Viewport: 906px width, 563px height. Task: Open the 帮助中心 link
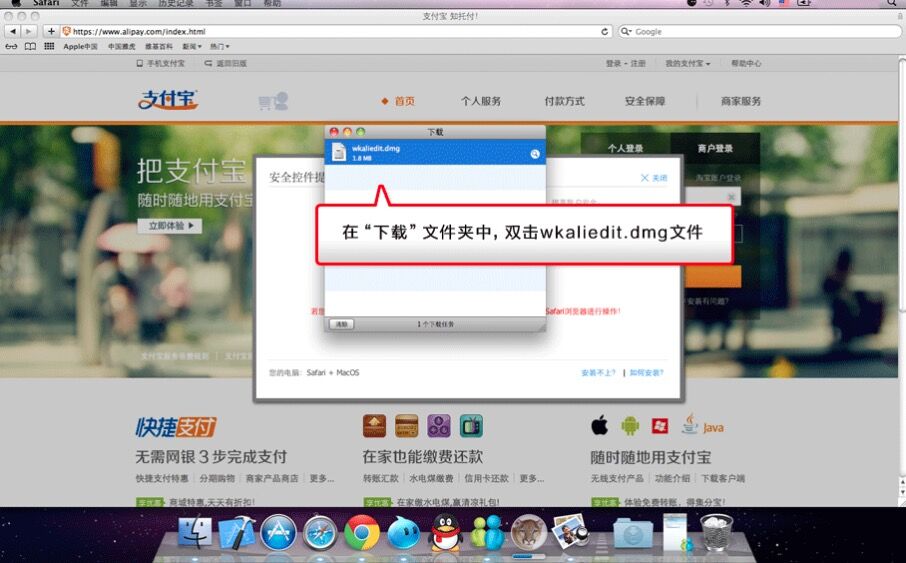click(747, 64)
